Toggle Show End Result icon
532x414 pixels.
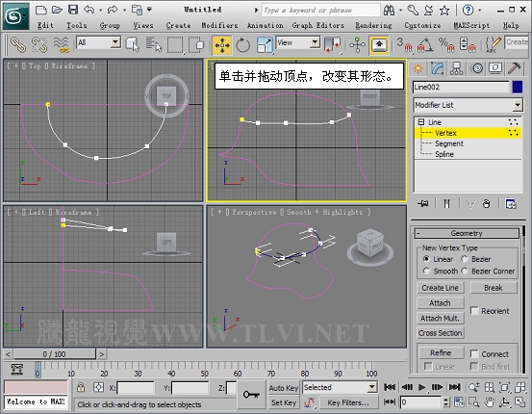pyautogui.click(x=446, y=204)
